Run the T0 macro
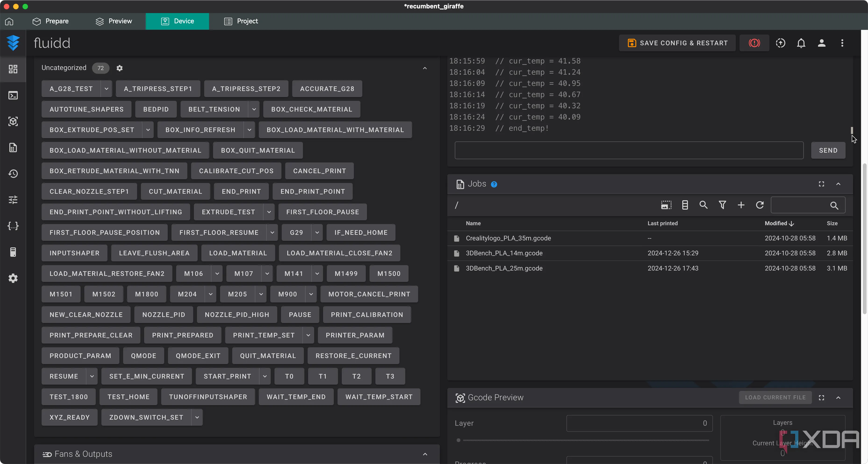Screen dimensions: 868x464 pyautogui.click(x=289, y=376)
